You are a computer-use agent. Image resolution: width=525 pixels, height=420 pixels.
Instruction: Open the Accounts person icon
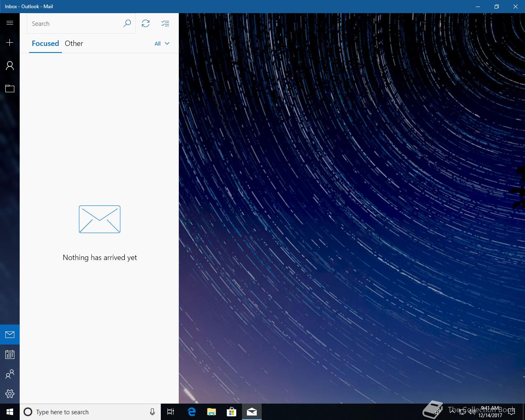point(10,66)
